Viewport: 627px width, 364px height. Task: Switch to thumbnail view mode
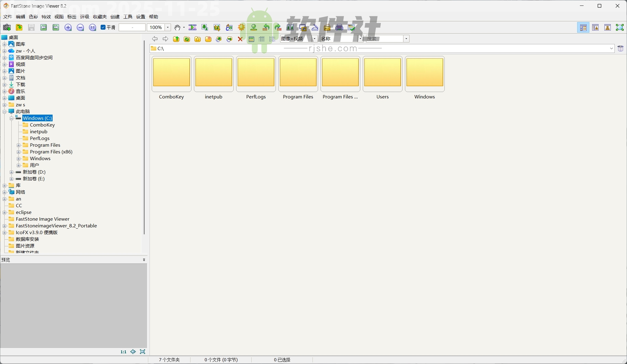(x=251, y=39)
